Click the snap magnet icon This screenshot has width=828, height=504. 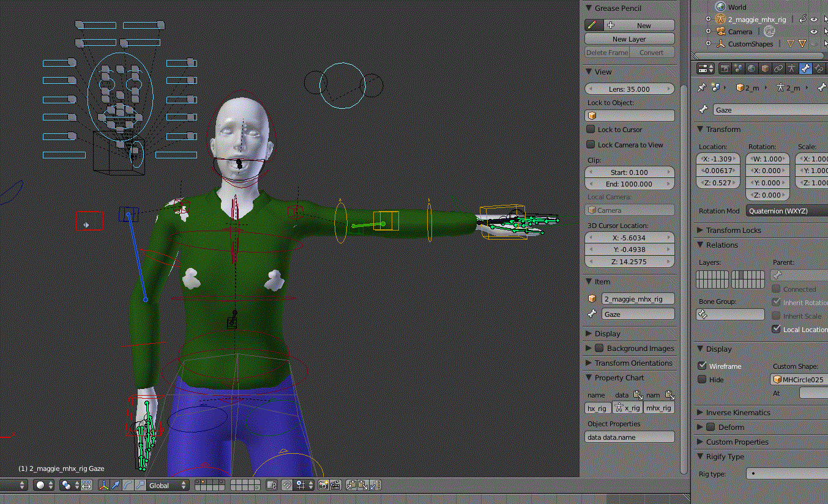(286, 486)
